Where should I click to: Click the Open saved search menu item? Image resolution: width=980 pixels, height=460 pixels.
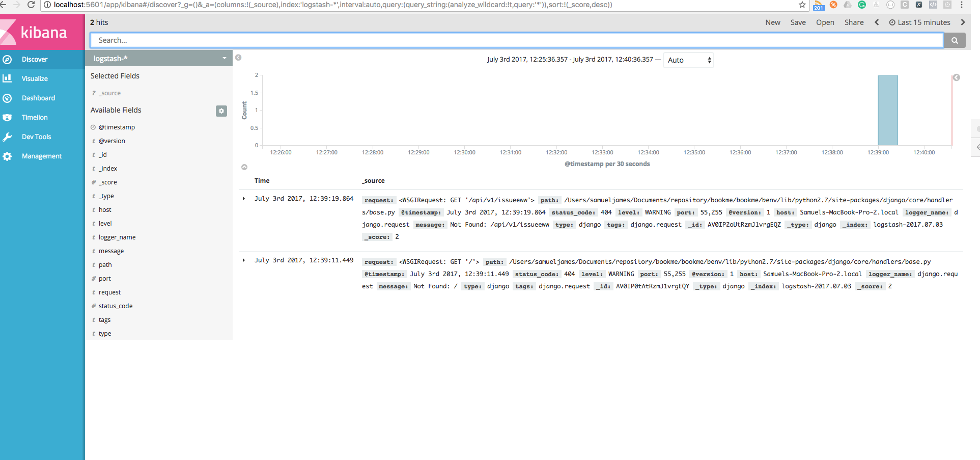(x=825, y=22)
